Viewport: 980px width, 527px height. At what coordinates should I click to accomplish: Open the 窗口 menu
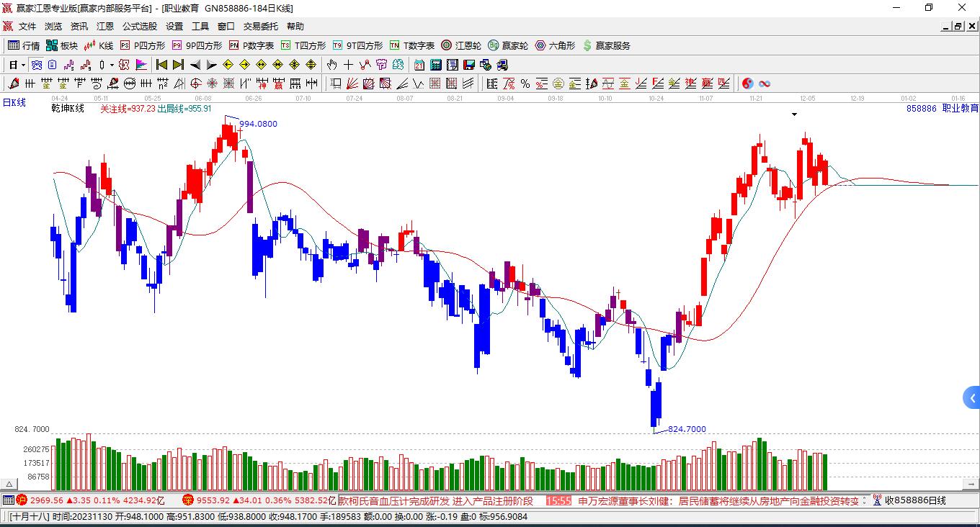pyautogui.click(x=226, y=27)
